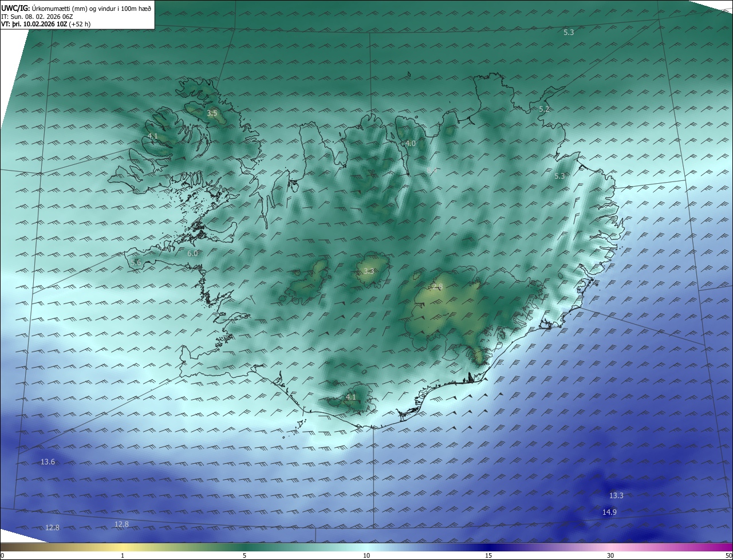
Task: Click the colorbar tick label '15'
Action: pos(488,555)
